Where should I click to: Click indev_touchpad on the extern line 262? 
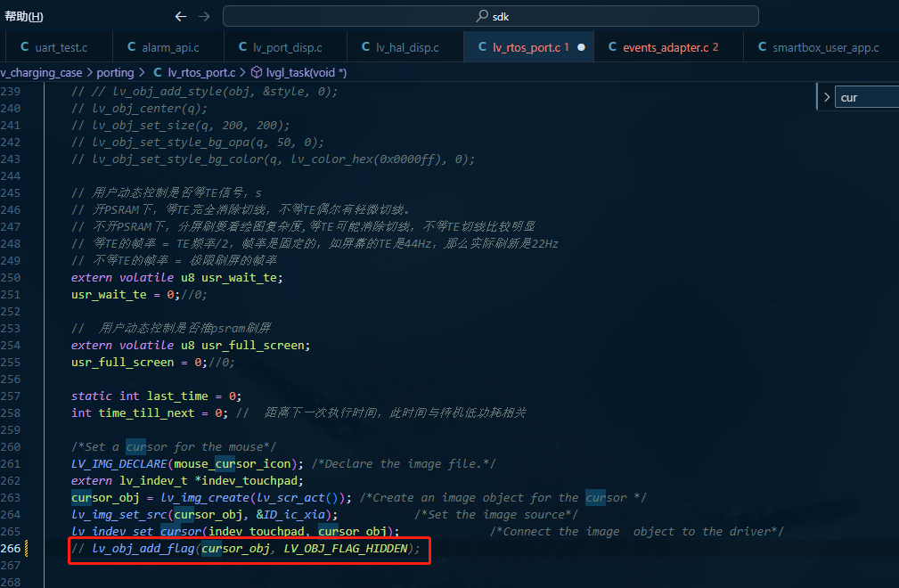click(x=249, y=481)
